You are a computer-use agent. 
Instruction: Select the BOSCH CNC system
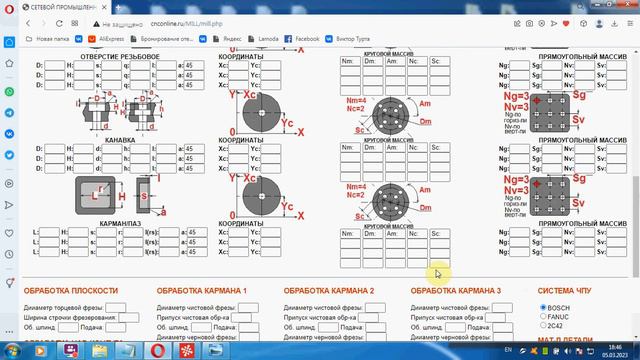[543, 307]
